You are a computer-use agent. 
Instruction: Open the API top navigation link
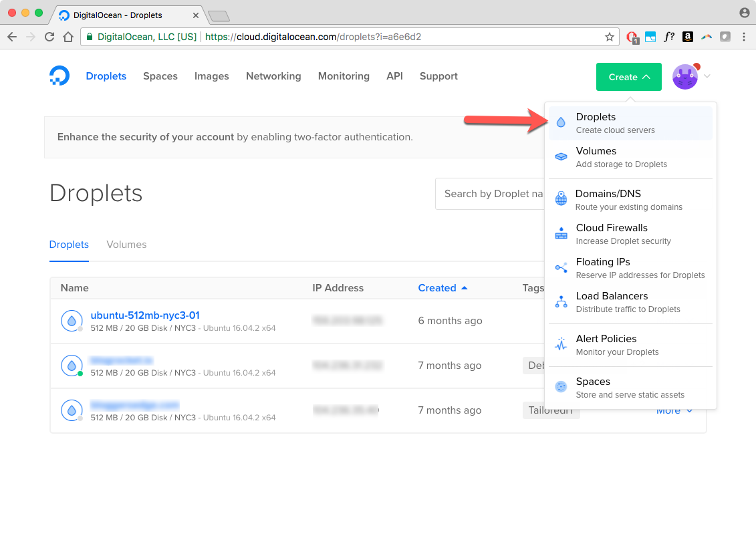point(394,76)
